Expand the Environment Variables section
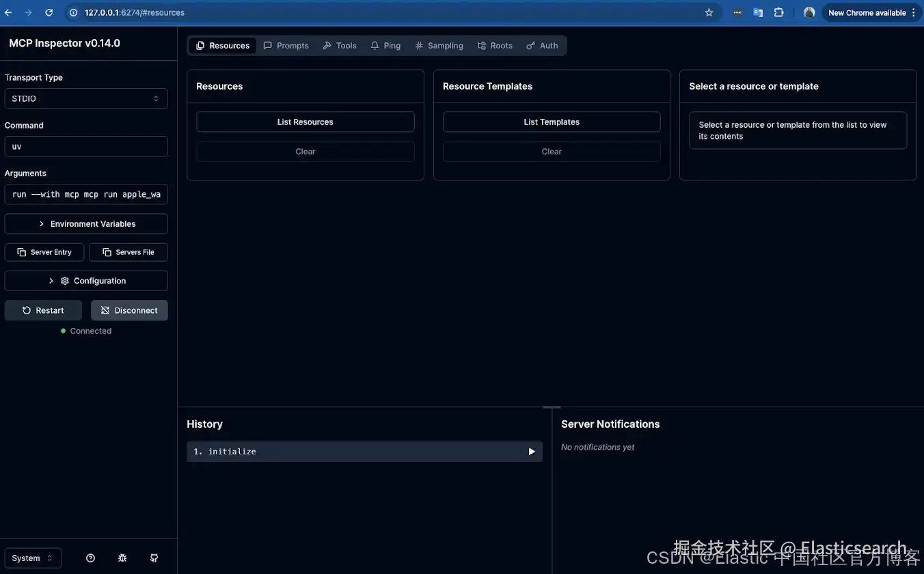924x574 pixels. tap(86, 224)
